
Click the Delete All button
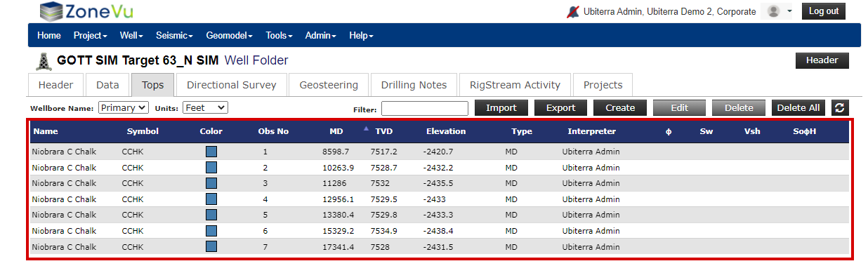798,108
